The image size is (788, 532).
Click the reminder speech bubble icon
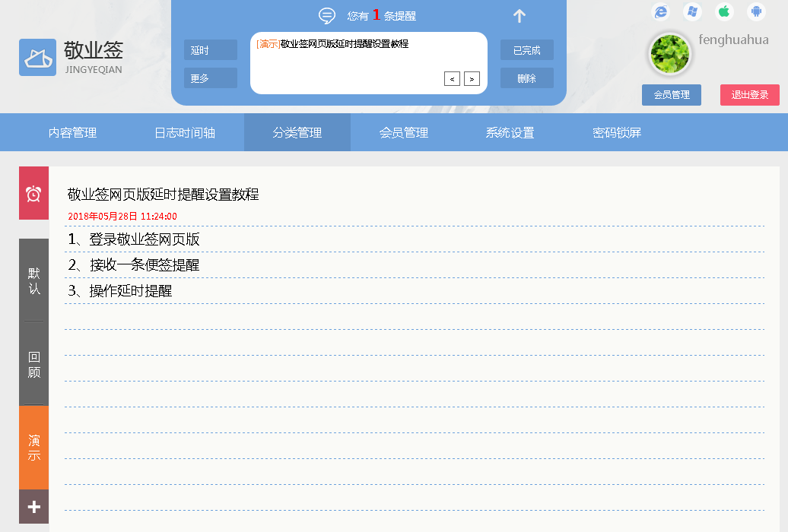pos(327,15)
